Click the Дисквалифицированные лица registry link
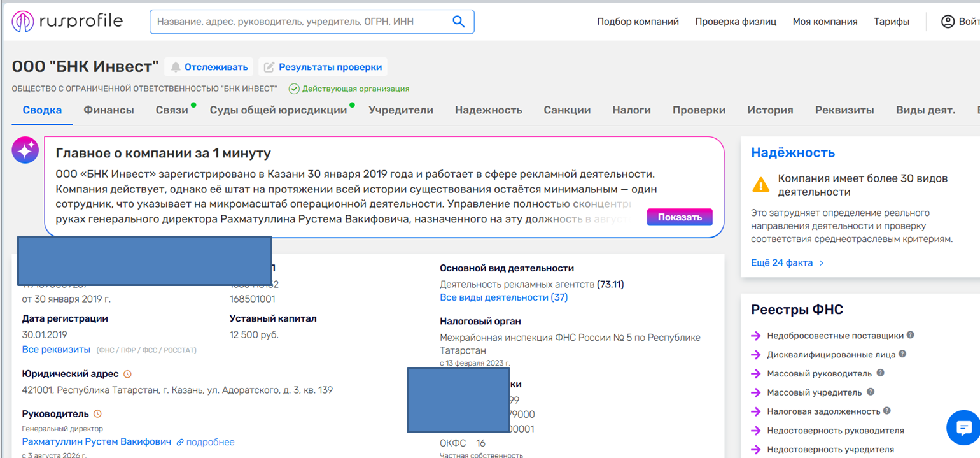This screenshot has height=458, width=980. point(831,355)
